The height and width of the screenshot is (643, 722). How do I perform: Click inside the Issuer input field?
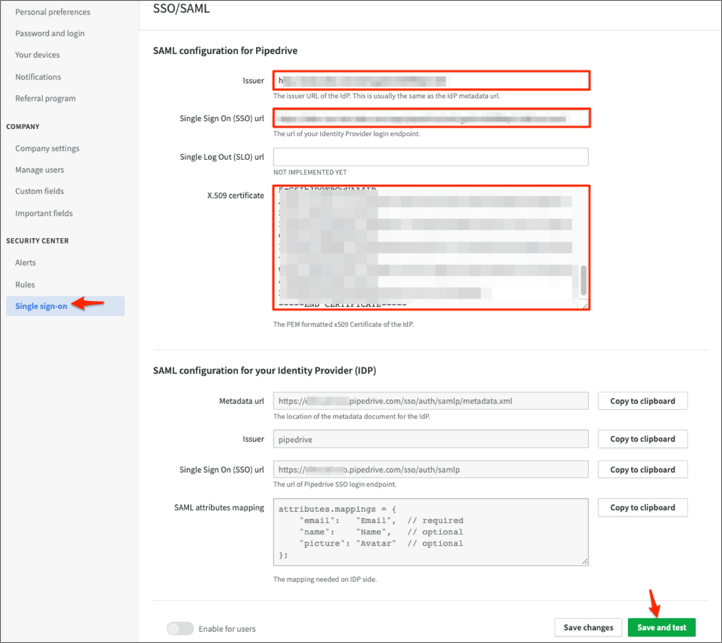click(x=431, y=80)
